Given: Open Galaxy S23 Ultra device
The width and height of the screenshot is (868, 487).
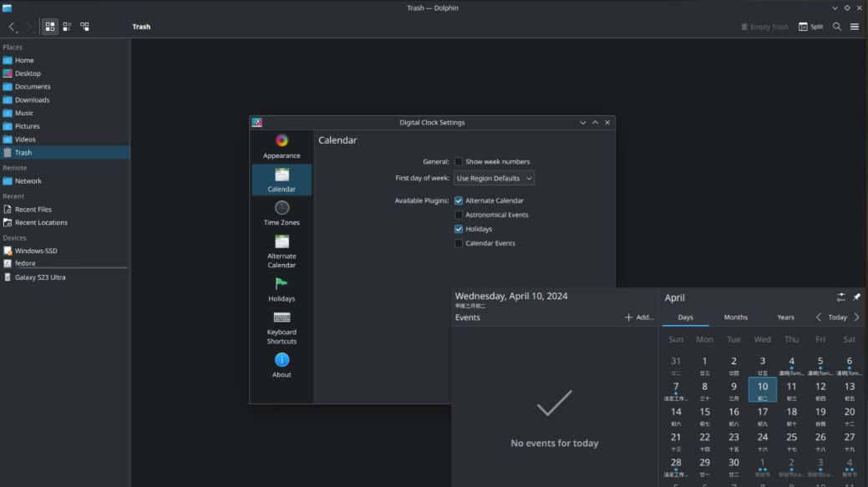Looking at the screenshot, I should 65,277.
